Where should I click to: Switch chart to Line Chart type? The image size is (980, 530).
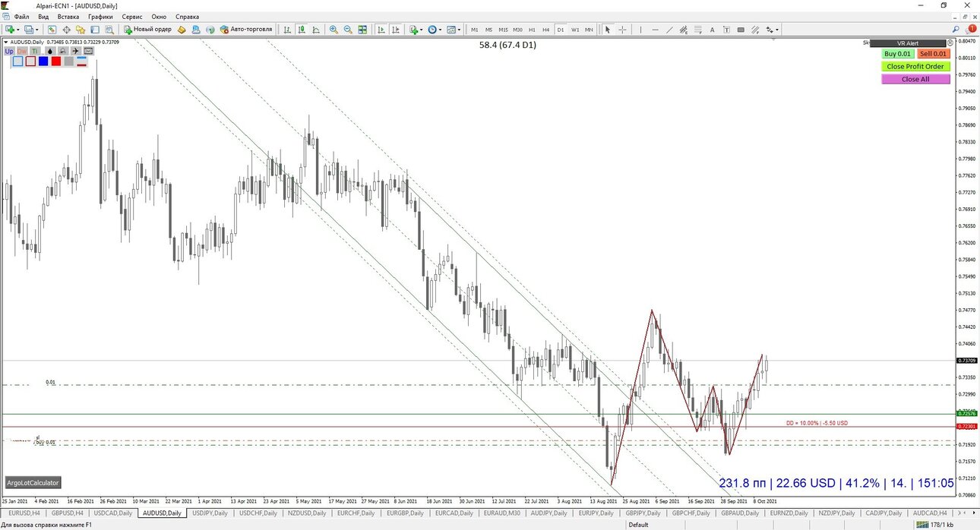tap(316, 30)
